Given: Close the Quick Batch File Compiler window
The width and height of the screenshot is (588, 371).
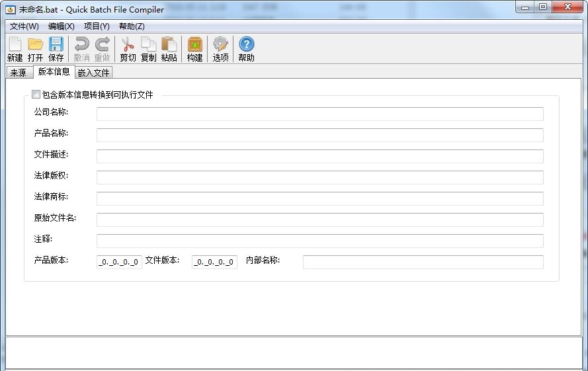Looking at the screenshot, I should (x=567, y=7).
